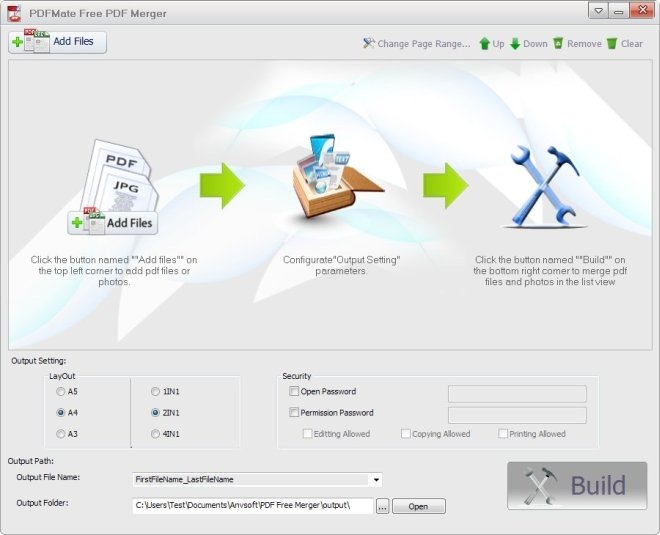
Task: Click the PDFMate app icon in title bar
Action: tap(14, 13)
